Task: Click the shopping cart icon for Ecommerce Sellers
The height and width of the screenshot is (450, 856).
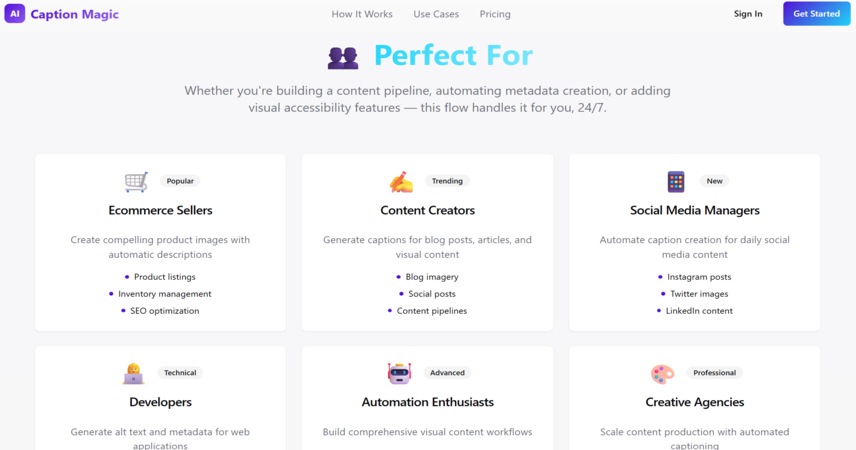Action: point(136,182)
